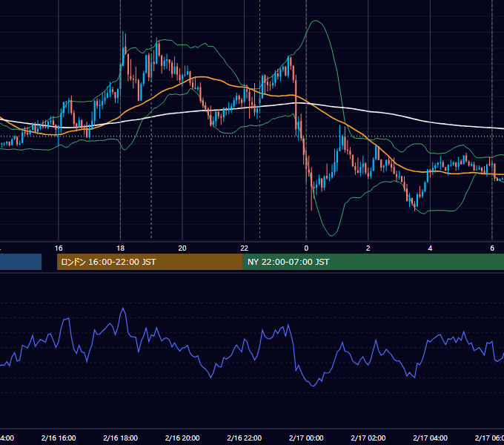504x445 pixels.
Task: Click the 2 hour label on price chart axis
Action: (x=368, y=248)
